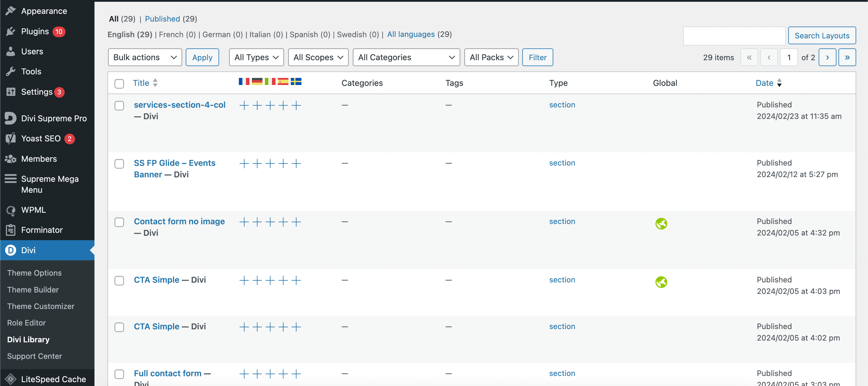The image size is (868, 386).
Task: Click the Apply bulk action button
Action: pyautogui.click(x=202, y=57)
